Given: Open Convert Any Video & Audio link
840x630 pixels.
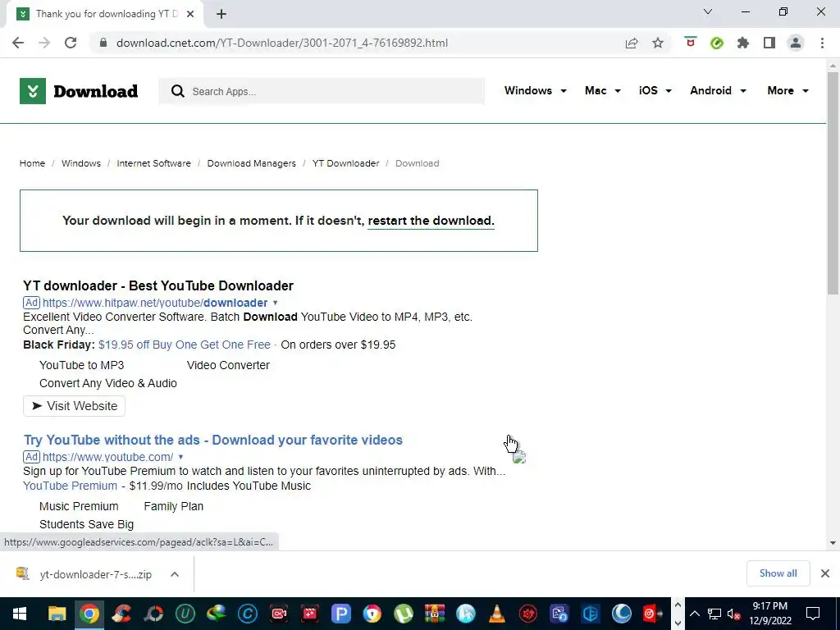Looking at the screenshot, I should pyautogui.click(x=108, y=384).
